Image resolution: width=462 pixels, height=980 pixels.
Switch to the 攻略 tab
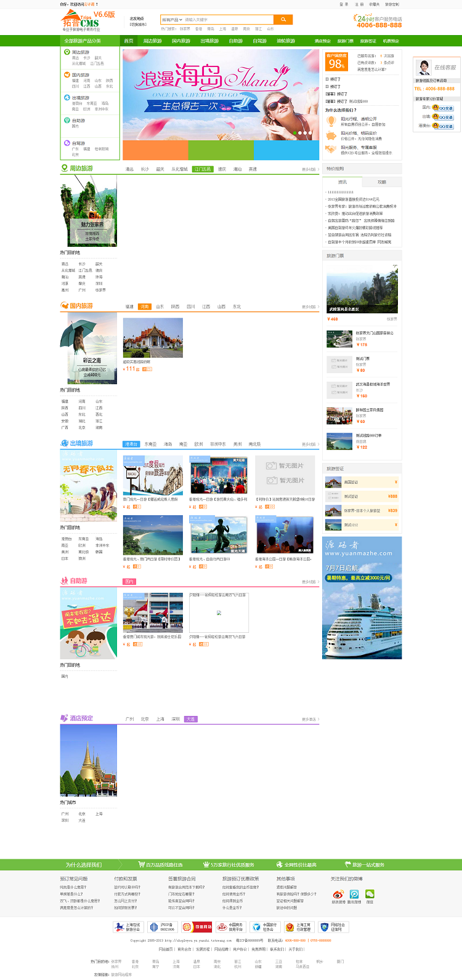pyautogui.click(x=382, y=182)
